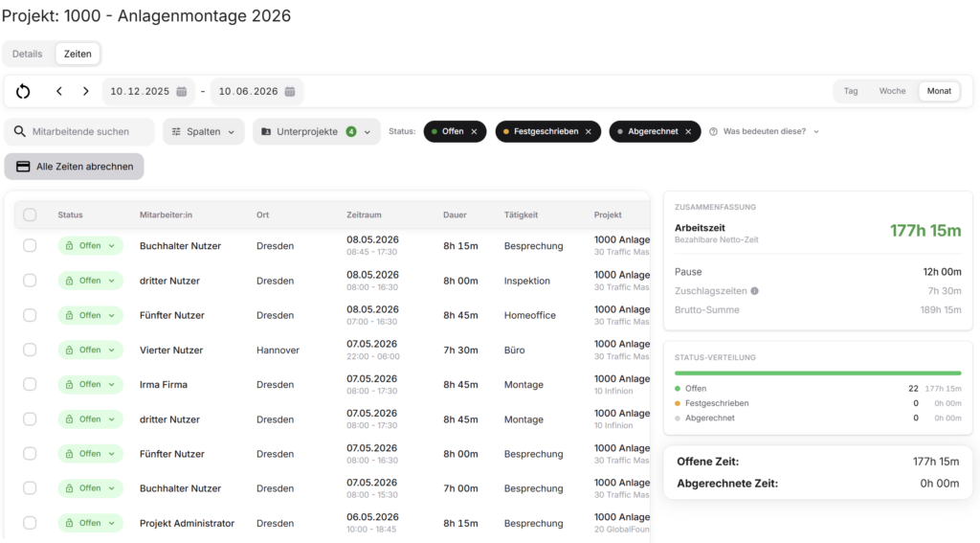Open status dropdown for Fünfter Nutzer Besprechung
Viewport: 980px width, 543px height.
tap(91, 454)
